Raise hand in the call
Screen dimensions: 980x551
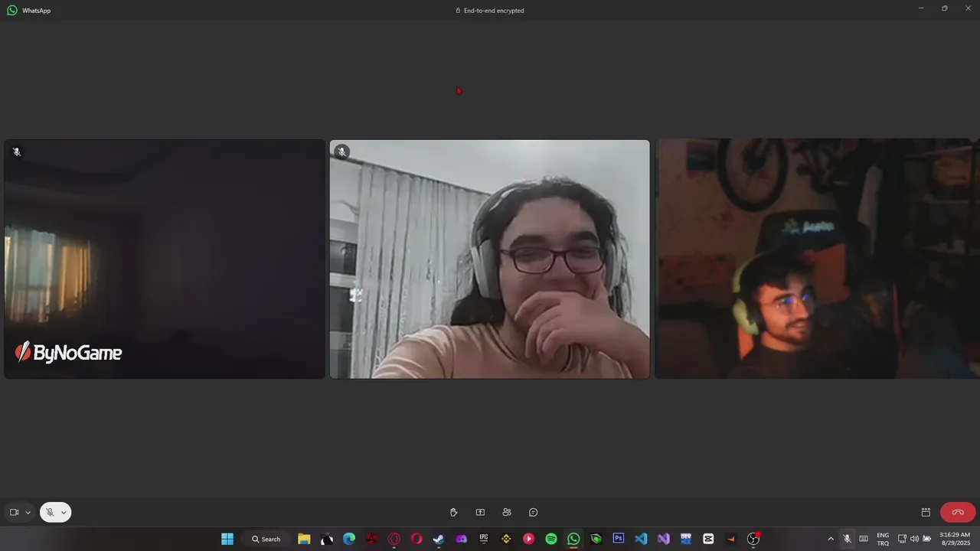[453, 512]
